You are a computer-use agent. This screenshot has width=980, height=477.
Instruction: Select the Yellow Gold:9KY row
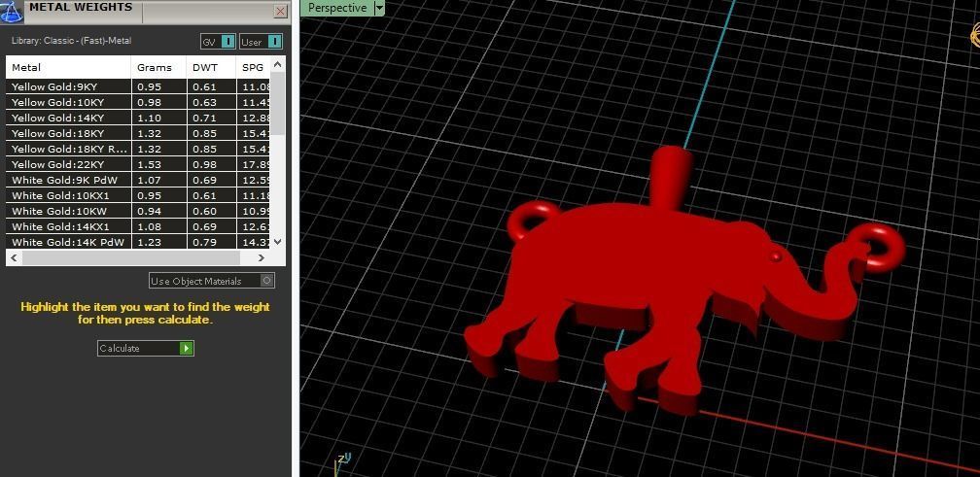click(x=139, y=86)
